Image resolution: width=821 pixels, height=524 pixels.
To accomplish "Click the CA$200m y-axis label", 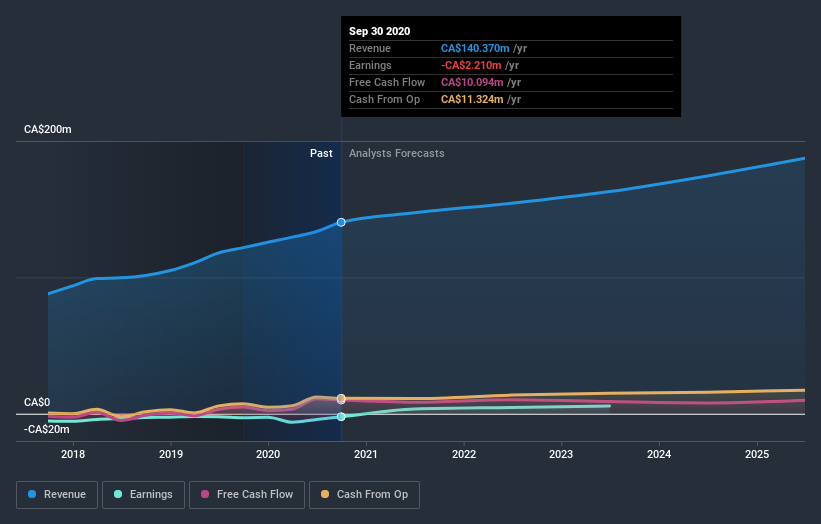I will (x=48, y=129).
